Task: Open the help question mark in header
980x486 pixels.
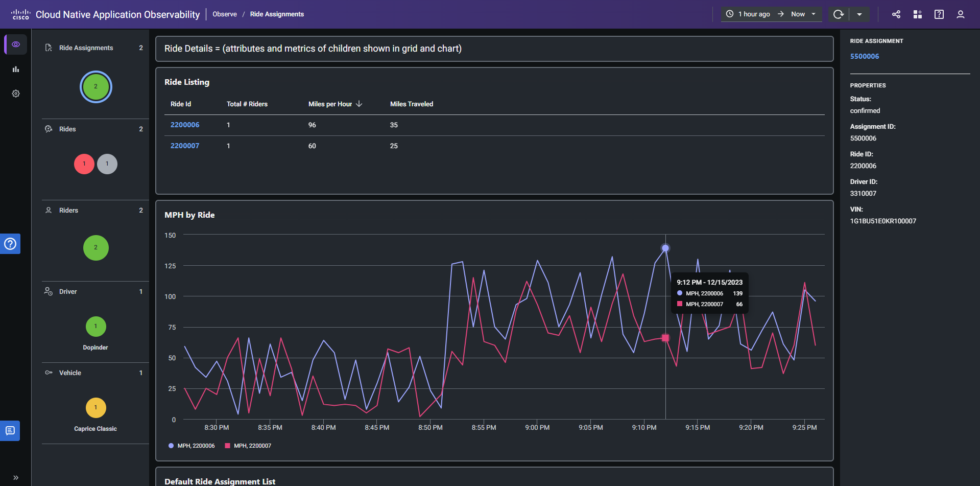Action: 939,14
